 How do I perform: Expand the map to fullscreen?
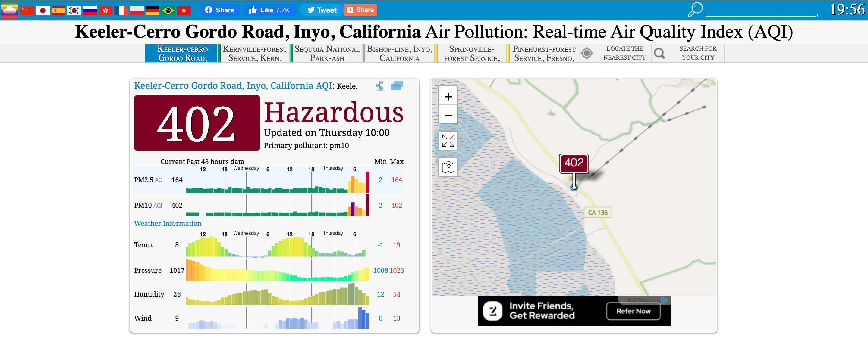(448, 140)
